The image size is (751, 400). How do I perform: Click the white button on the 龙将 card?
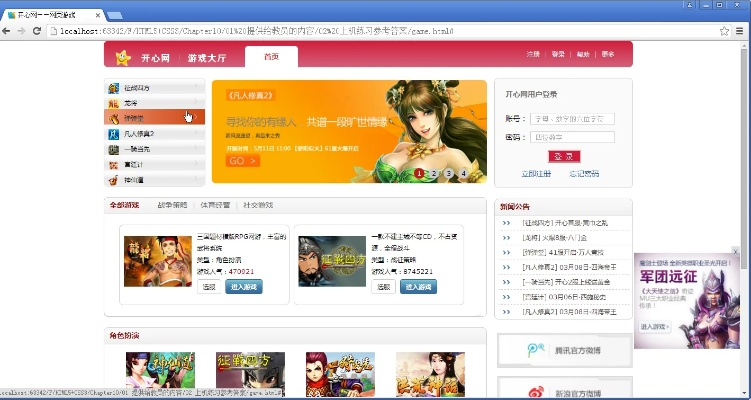point(209,286)
